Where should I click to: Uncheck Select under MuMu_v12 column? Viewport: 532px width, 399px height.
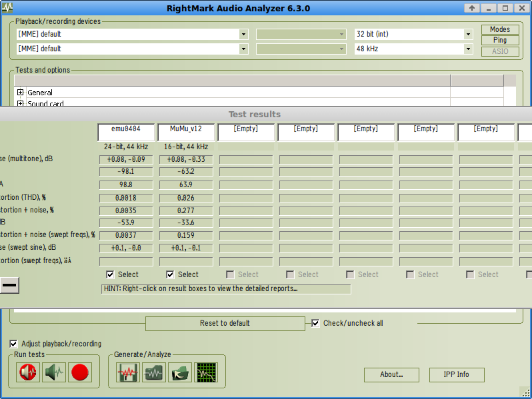click(170, 274)
